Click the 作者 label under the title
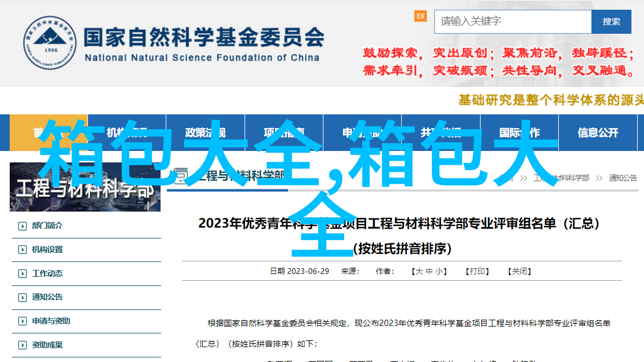 [x=385, y=271]
